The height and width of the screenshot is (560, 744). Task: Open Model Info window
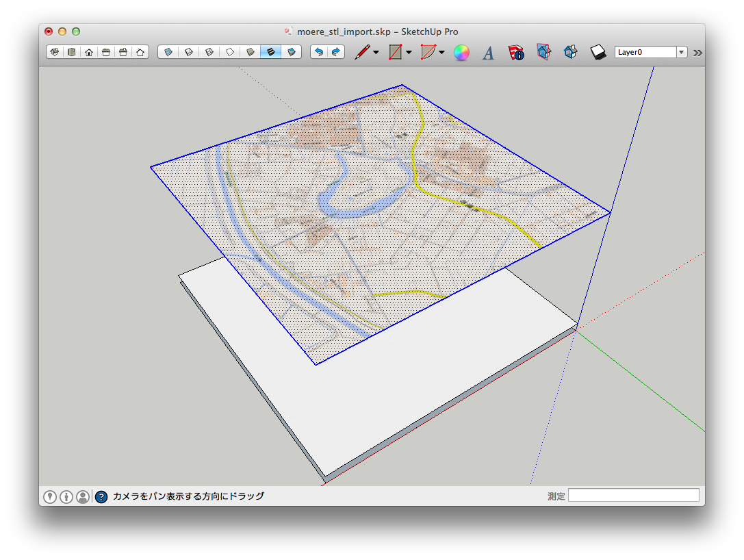click(x=516, y=52)
